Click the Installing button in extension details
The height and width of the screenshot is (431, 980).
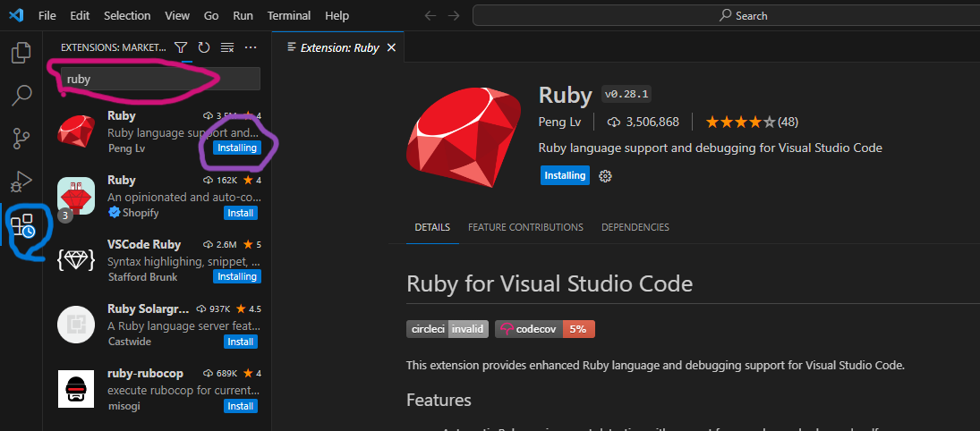point(565,175)
